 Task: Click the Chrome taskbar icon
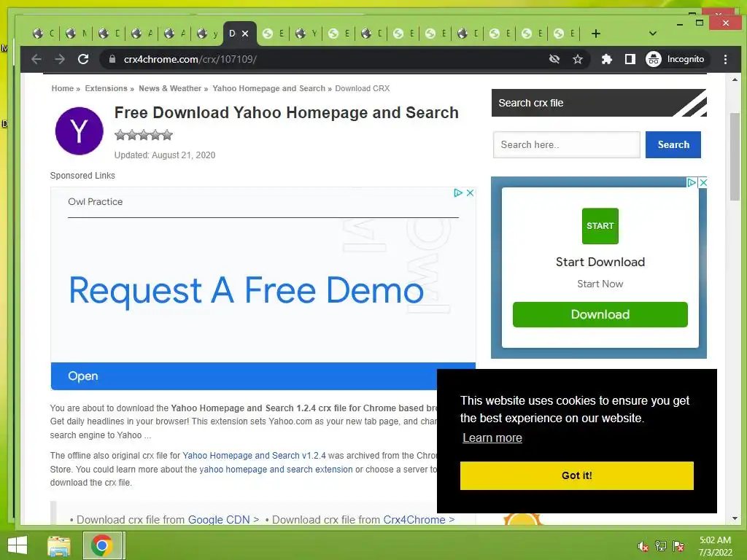(x=101, y=545)
